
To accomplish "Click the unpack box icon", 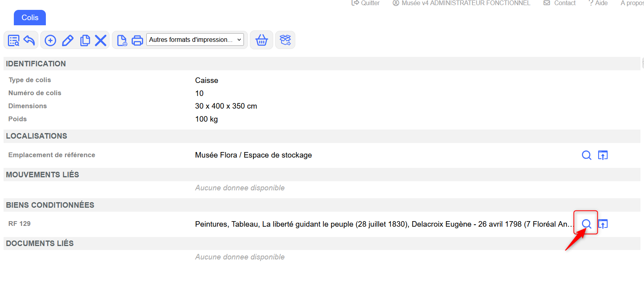I will [x=285, y=40].
